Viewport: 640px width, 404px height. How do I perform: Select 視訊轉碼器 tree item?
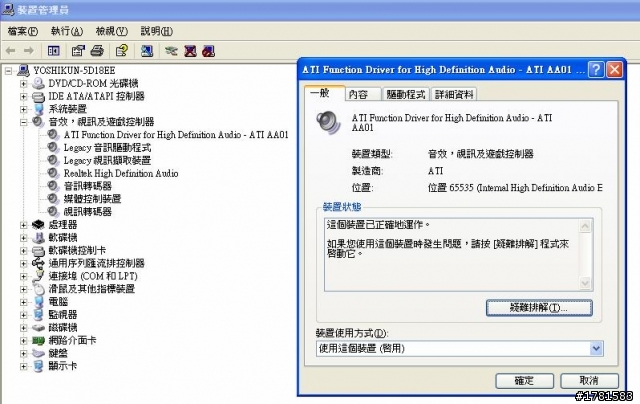click(88, 212)
